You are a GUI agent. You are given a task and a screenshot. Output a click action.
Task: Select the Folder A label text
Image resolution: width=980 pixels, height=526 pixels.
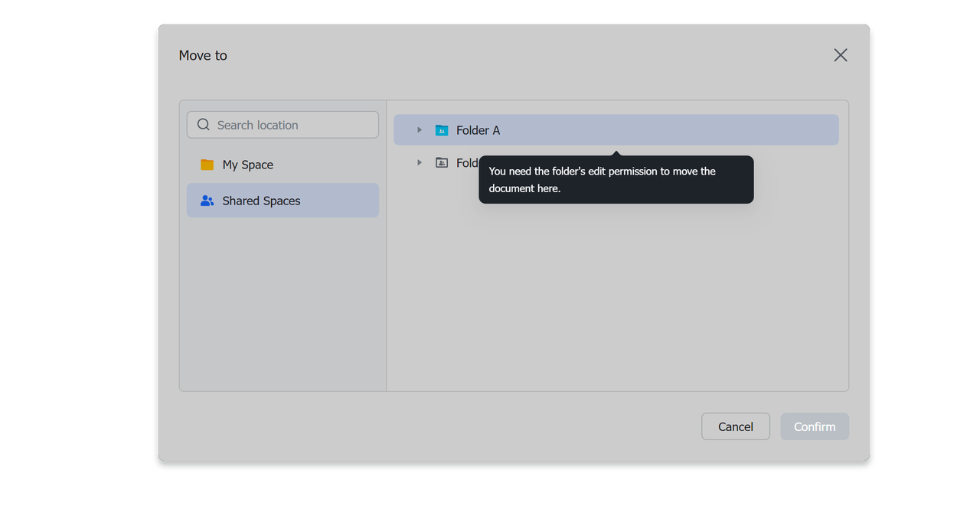[478, 130]
